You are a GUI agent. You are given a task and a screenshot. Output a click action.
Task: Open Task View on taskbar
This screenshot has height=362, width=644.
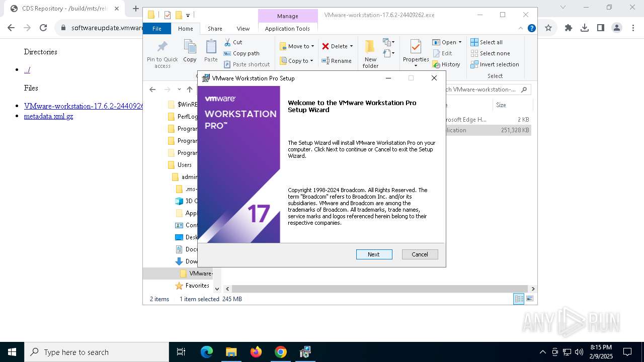point(181,352)
